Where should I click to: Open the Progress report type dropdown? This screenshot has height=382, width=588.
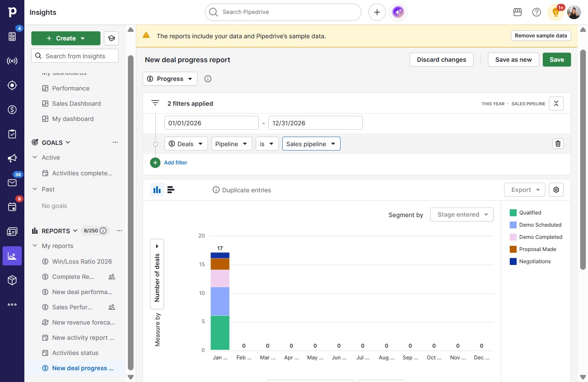170,79
